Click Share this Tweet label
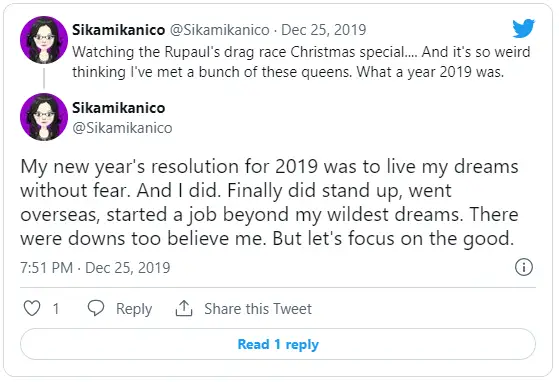 pyautogui.click(x=258, y=309)
